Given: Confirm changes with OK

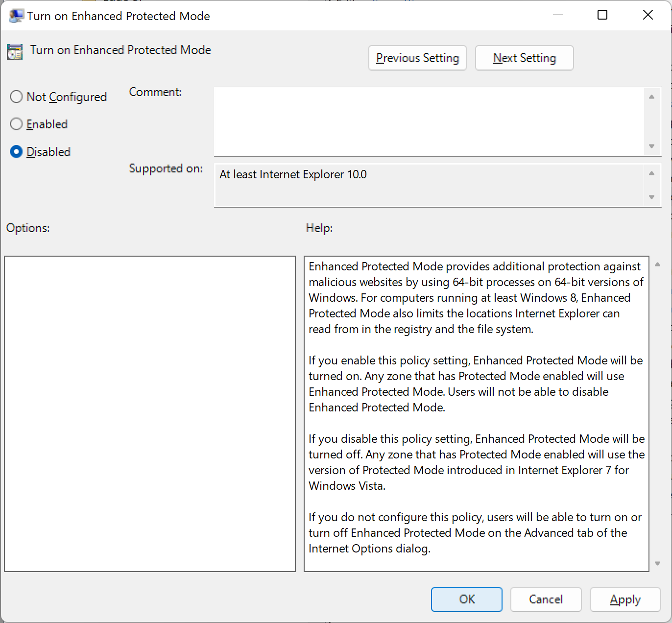Looking at the screenshot, I should tap(466, 599).
